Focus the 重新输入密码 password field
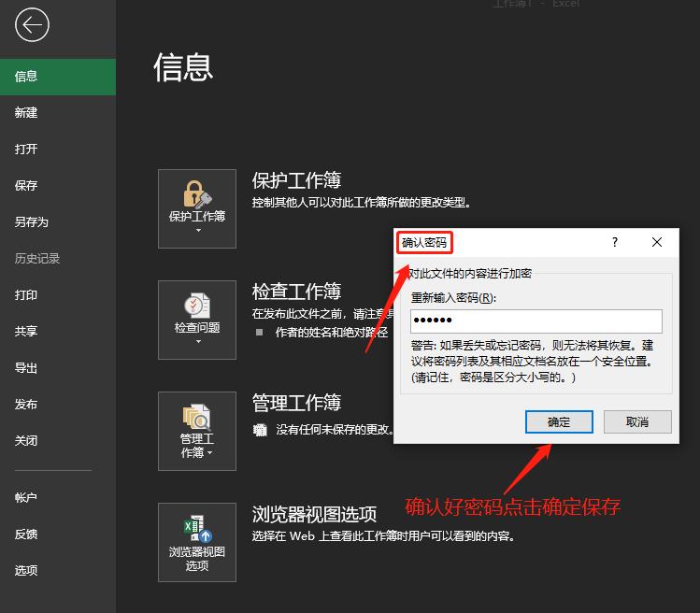700x613 pixels. tap(536, 321)
